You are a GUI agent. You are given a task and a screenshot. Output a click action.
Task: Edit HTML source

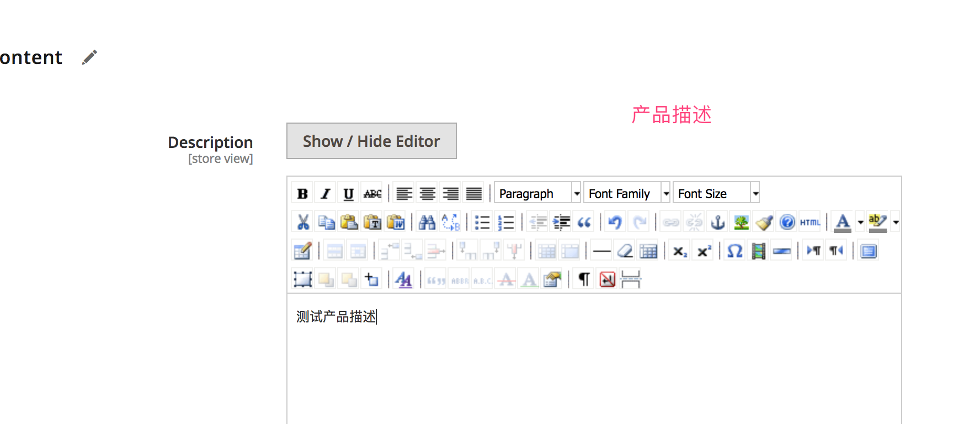tap(811, 222)
